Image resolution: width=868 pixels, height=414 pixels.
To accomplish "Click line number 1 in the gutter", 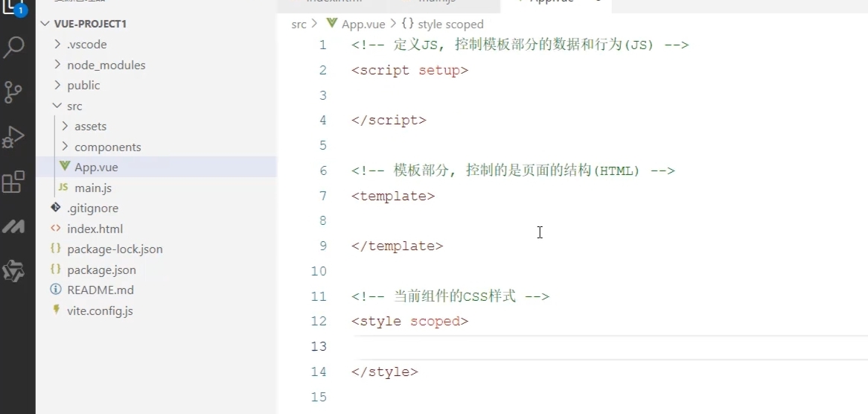I will point(323,45).
